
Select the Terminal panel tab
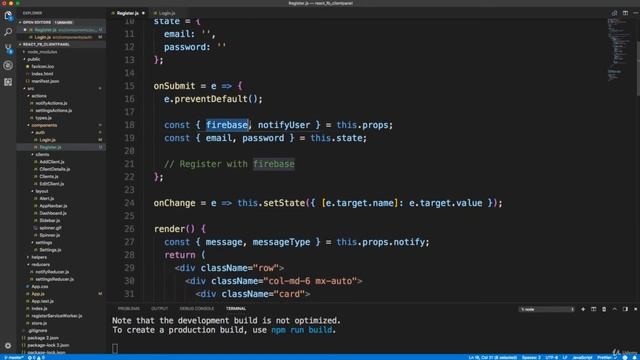(x=236, y=309)
